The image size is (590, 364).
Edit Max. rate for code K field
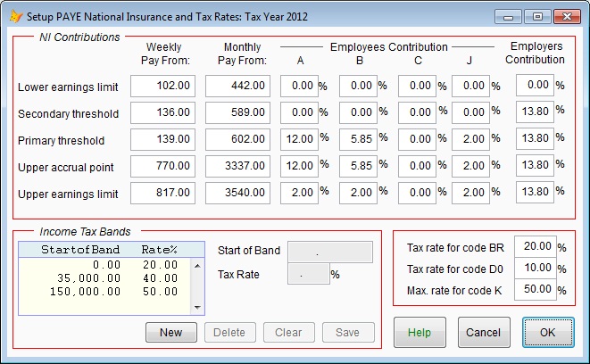535,289
